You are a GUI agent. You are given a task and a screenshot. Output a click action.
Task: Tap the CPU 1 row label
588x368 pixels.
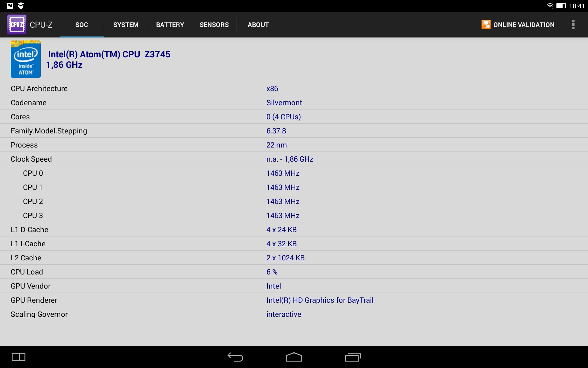33,187
